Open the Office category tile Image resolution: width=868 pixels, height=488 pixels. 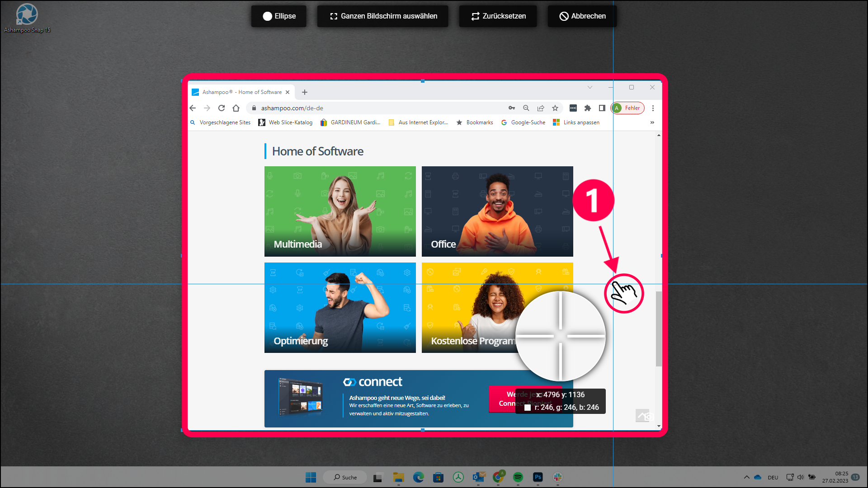click(497, 211)
